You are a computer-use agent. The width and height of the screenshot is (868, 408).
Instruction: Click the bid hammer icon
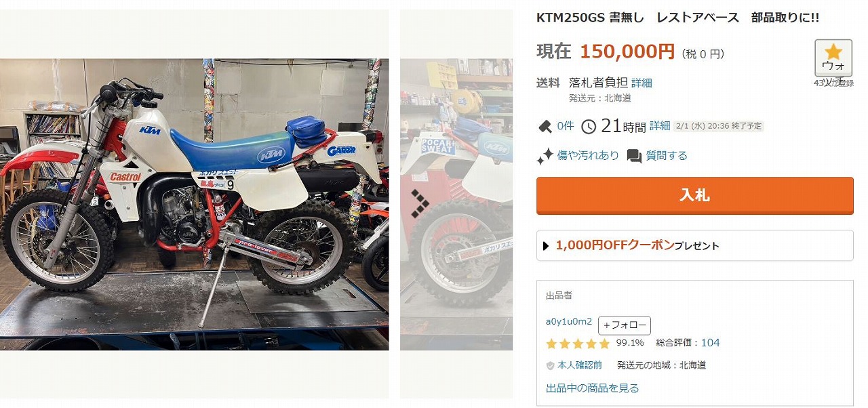545,126
